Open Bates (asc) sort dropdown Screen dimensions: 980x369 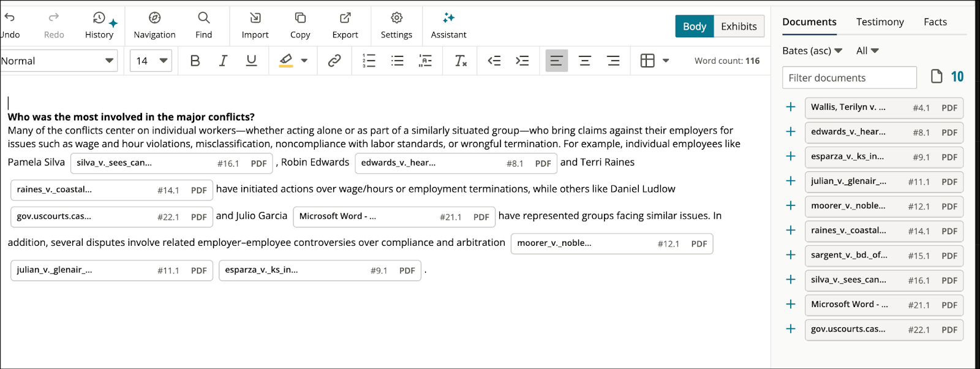[812, 51]
